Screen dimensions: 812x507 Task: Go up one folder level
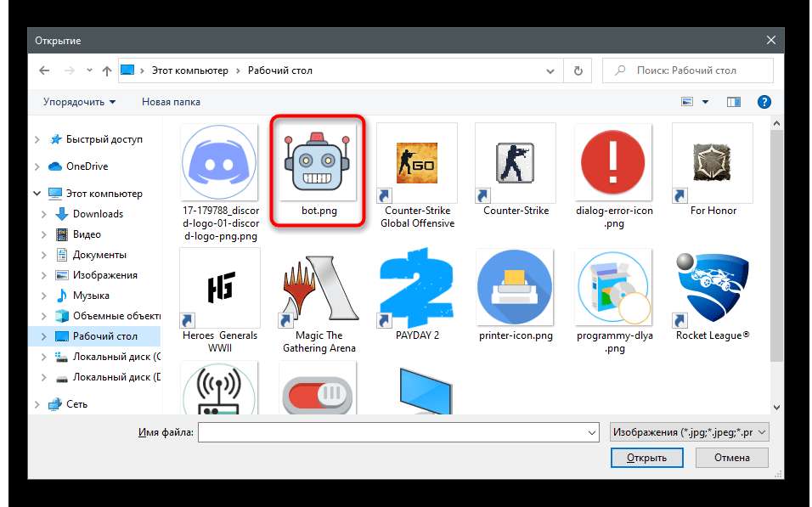pos(107,71)
